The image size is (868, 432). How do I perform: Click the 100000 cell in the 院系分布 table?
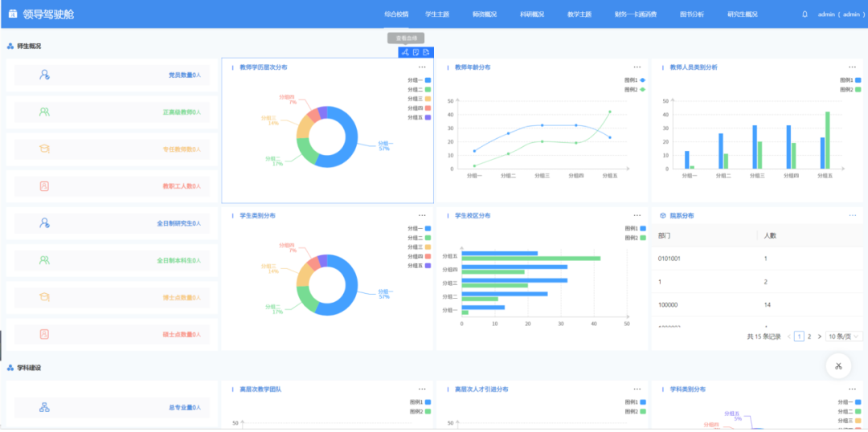668,305
